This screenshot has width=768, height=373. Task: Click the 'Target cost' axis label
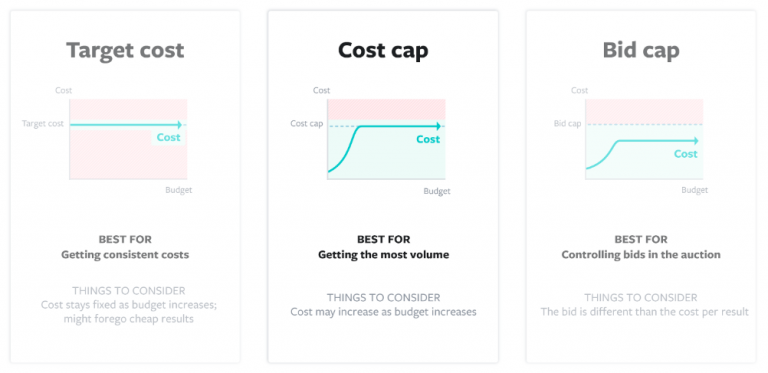43,124
